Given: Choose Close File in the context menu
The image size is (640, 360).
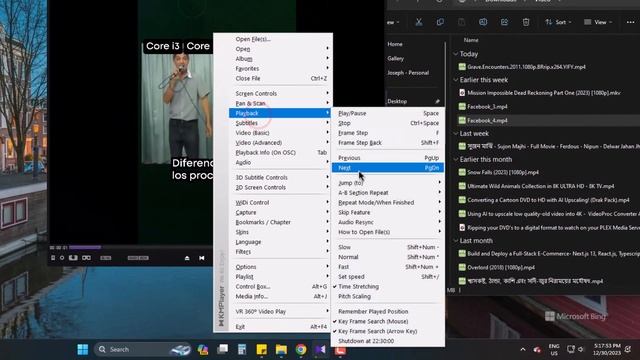Looking at the screenshot, I should 281,78.
